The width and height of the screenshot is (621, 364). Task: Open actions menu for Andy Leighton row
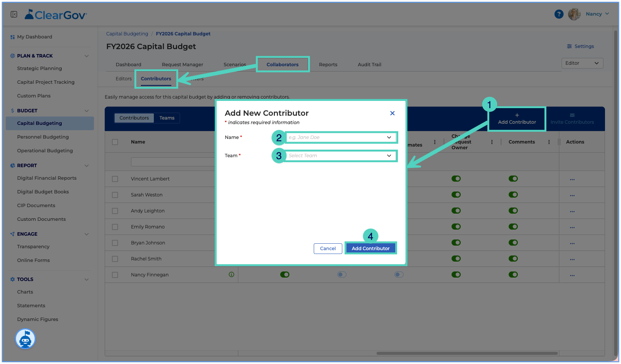[572, 211]
